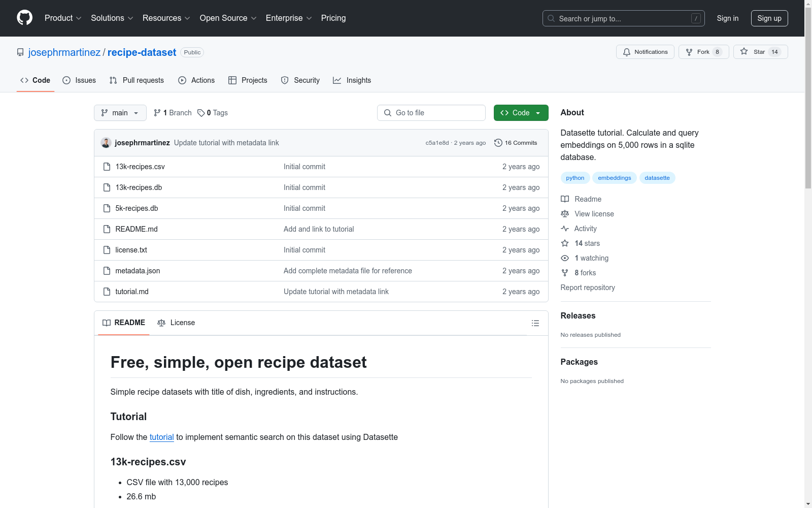Open the Packages heading link

coord(579,362)
